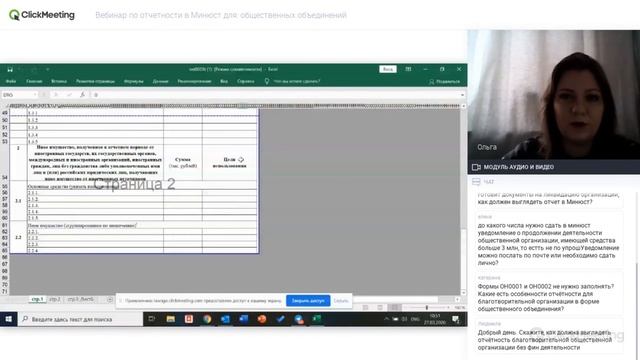Open the Рецензирование ribbon tab
Viewport: 640px width, 360px height.
click(194, 81)
